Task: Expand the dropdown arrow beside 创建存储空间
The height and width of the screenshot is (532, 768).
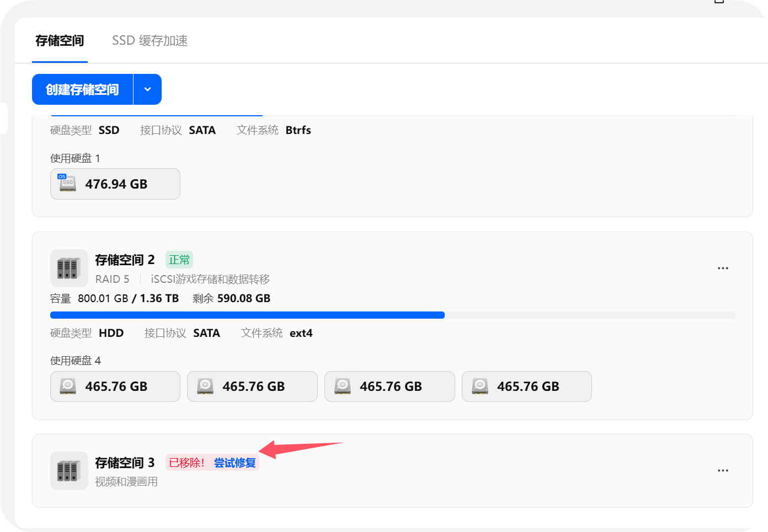Action: point(147,89)
